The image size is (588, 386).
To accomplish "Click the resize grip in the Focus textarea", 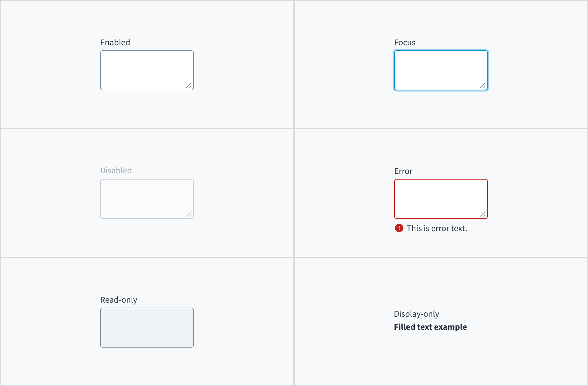I will pos(483,86).
